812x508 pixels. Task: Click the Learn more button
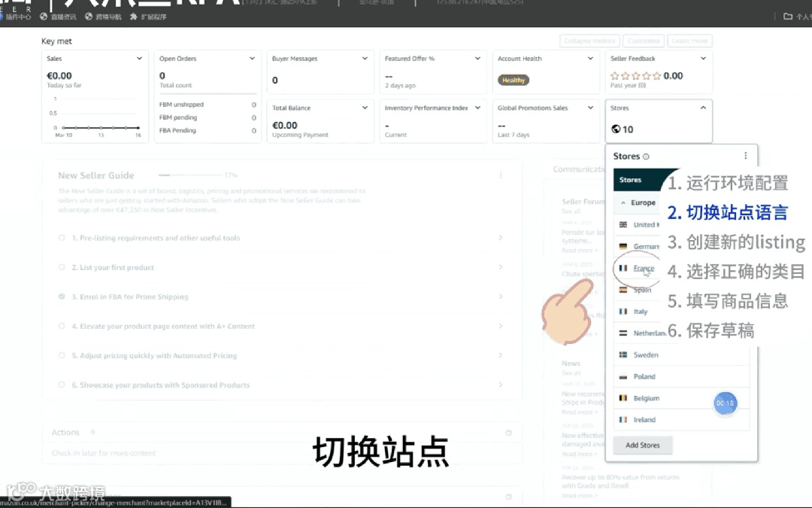coord(689,41)
